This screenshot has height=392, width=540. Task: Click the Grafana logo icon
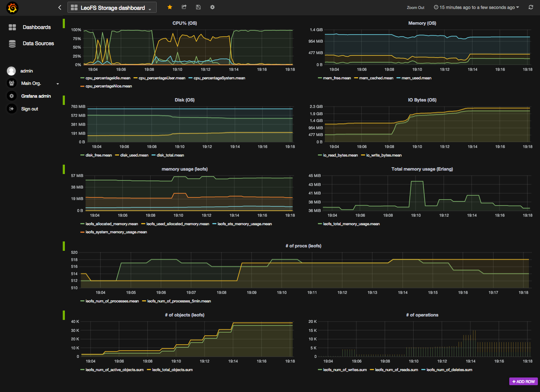tap(12, 8)
